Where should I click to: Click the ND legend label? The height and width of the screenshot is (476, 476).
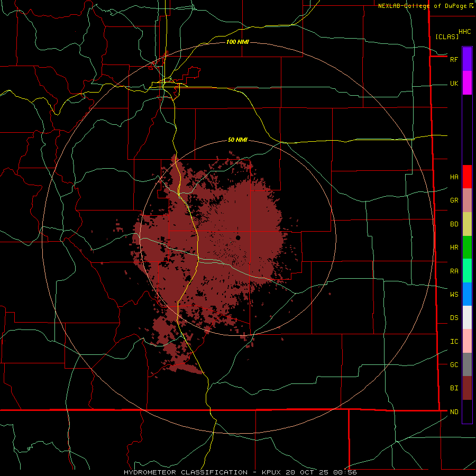[454, 412]
